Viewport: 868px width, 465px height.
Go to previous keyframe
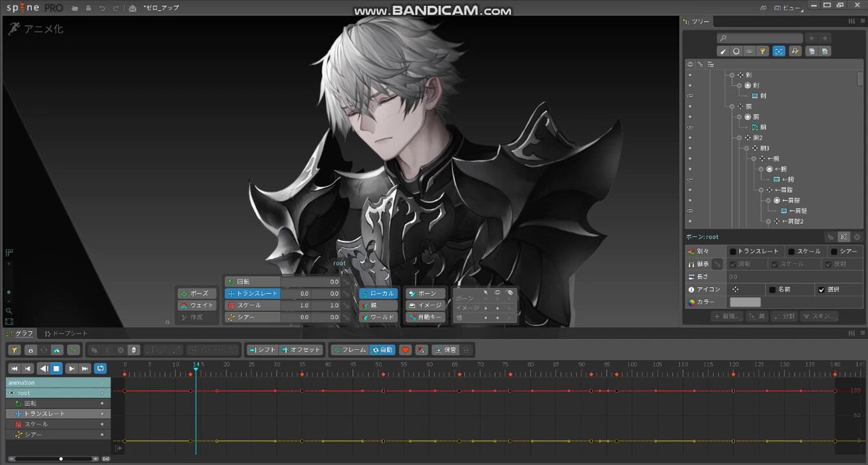click(x=28, y=368)
